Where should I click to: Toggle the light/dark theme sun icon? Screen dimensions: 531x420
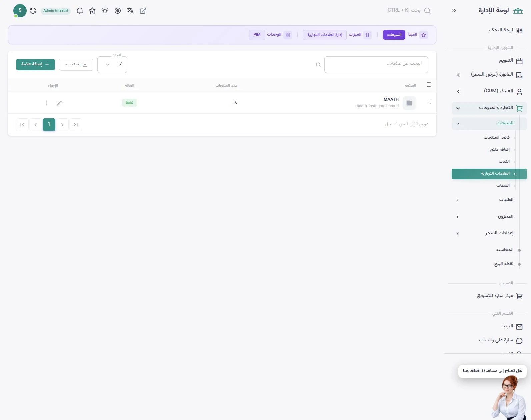105,11
